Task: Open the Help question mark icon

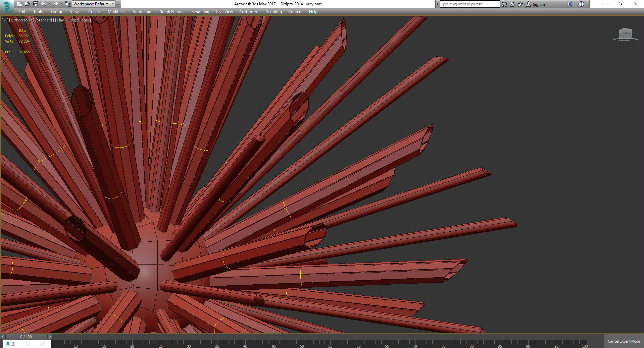Action: 581,4
